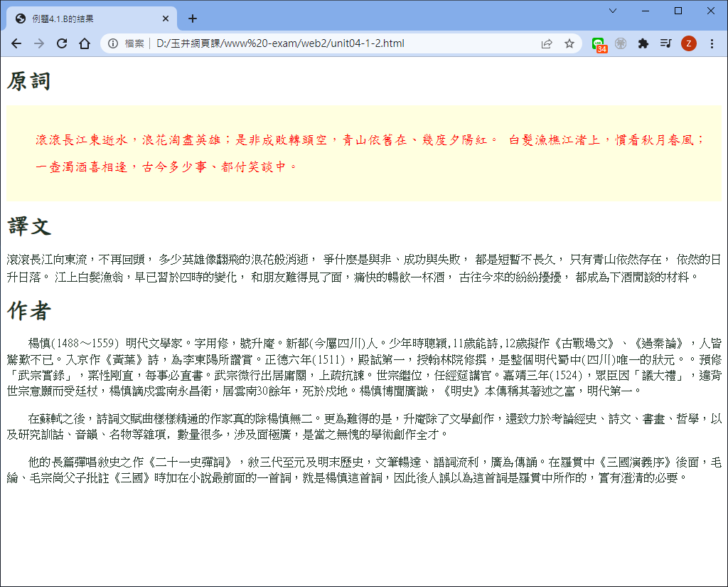Image resolution: width=728 pixels, height=587 pixels.
Task: View site information for the file
Action: coord(113,43)
